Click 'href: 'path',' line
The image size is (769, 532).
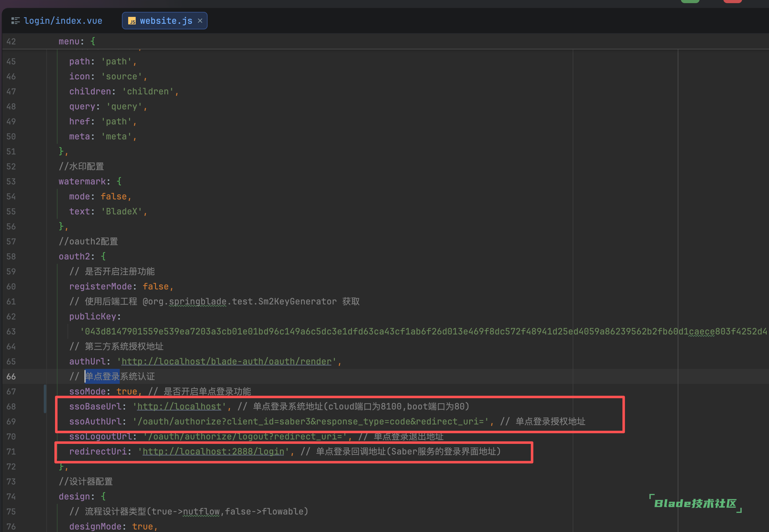click(103, 121)
